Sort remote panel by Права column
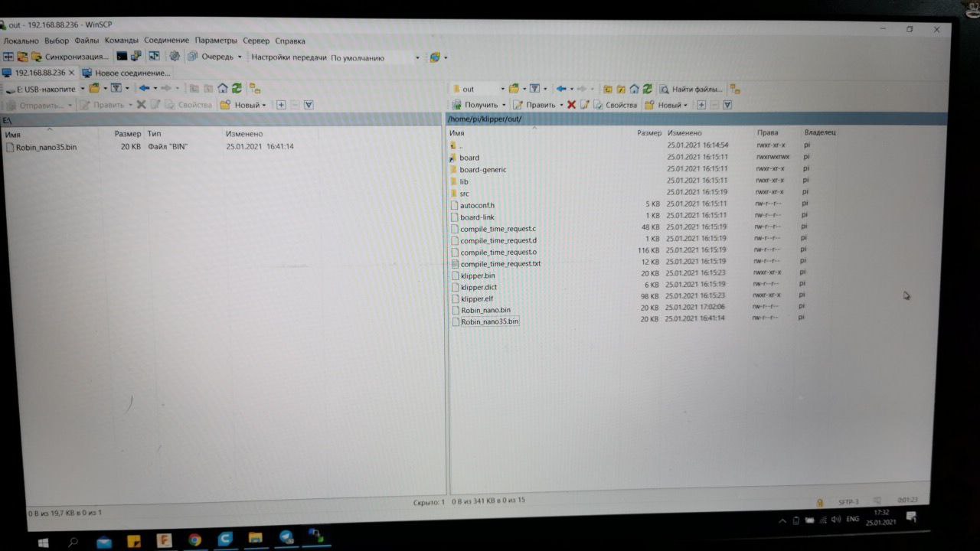Image resolution: width=980 pixels, height=551 pixels. tap(768, 133)
